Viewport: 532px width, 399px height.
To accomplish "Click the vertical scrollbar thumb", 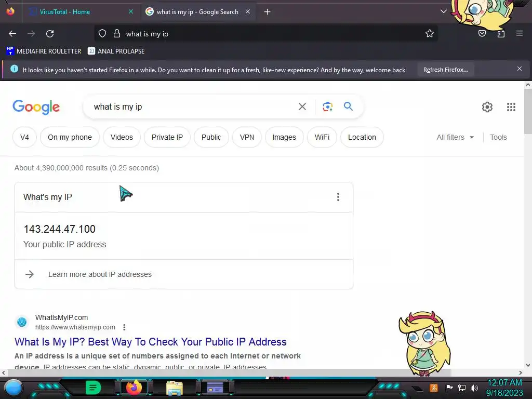I will point(528,111).
